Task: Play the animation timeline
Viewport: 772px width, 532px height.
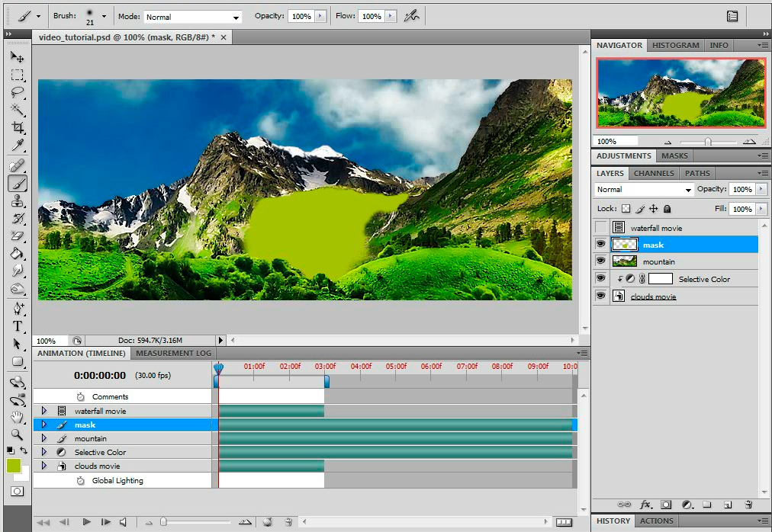Action: (87, 521)
